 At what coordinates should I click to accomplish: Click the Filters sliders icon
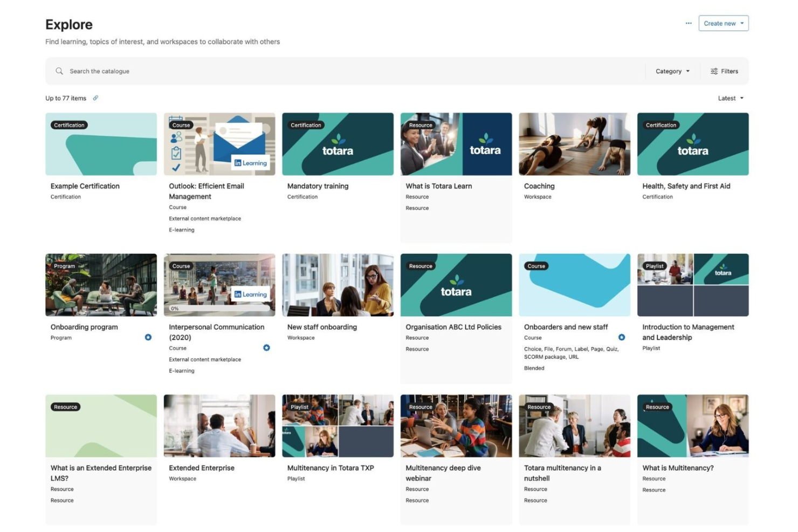click(x=713, y=71)
